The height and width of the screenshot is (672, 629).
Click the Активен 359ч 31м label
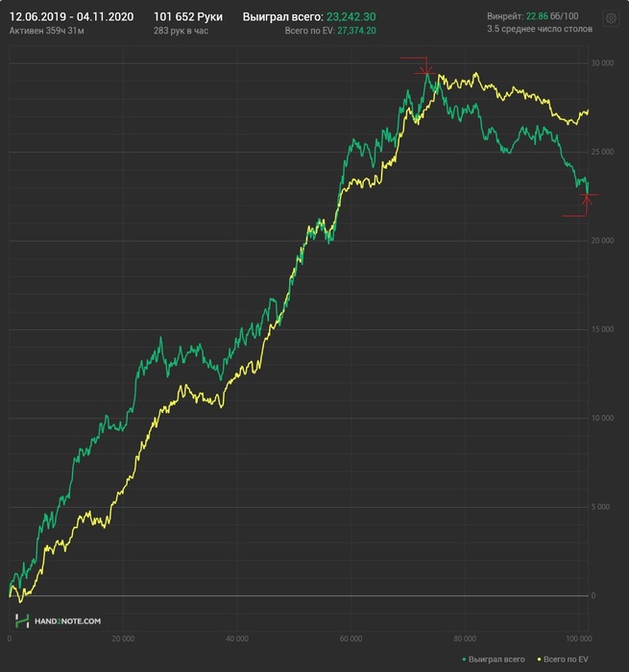tap(46, 31)
